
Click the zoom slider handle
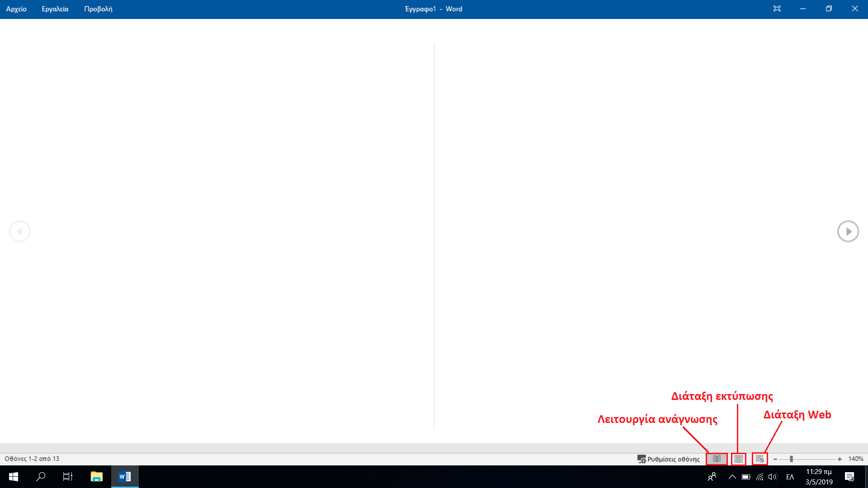(x=791, y=459)
